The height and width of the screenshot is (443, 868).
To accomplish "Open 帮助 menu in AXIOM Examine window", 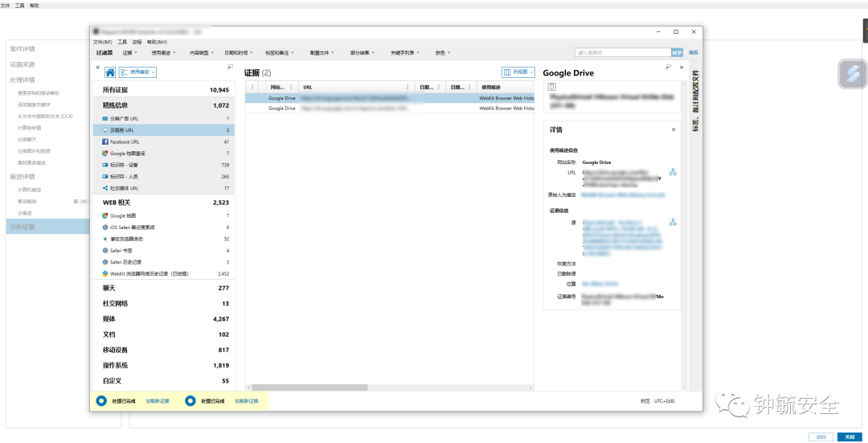I will (x=158, y=42).
